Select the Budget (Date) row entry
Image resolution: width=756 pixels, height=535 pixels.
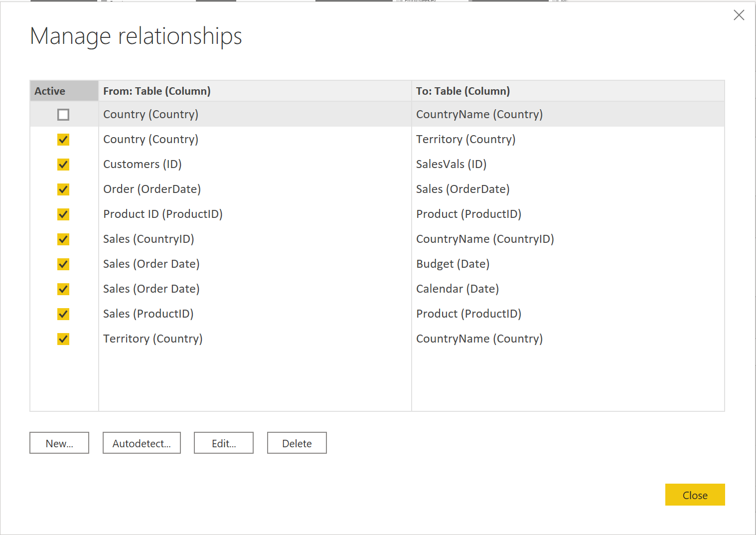point(453,264)
